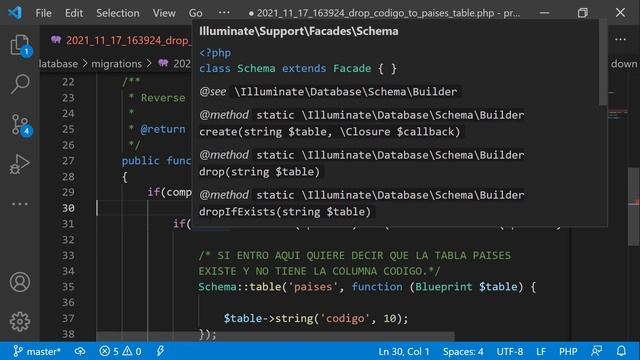The width and height of the screenshot is (640, 360).
Task: Open the Selection menu
Action: click(118, 13)
